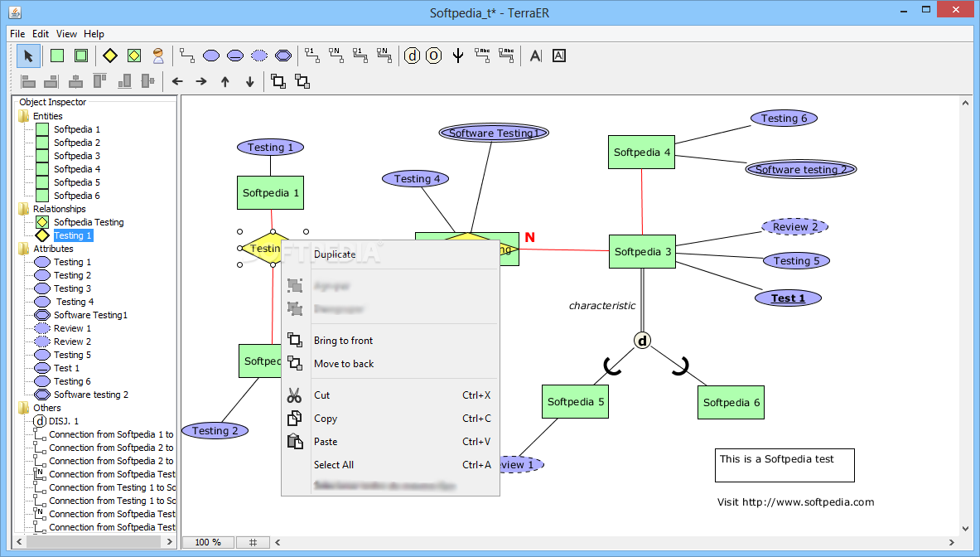This screenshot has height=557, width=980.
Task: Choose Cut in the context menu
Action: point(391,395)
